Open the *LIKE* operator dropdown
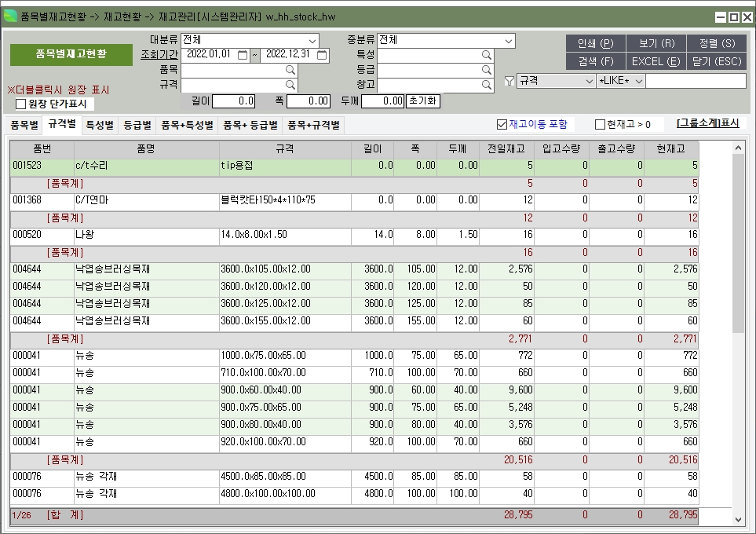The height and width of the screenshot is (534, 756). pos(639,81)
